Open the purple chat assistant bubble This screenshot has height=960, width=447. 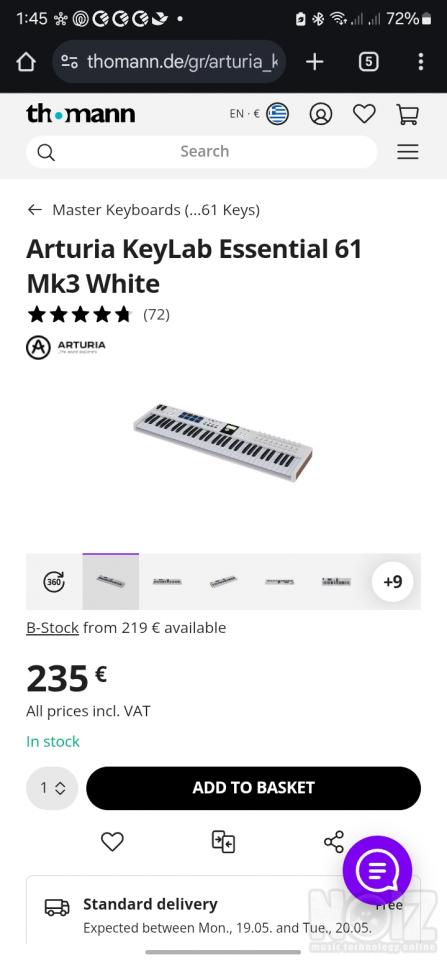click(377, 870)
